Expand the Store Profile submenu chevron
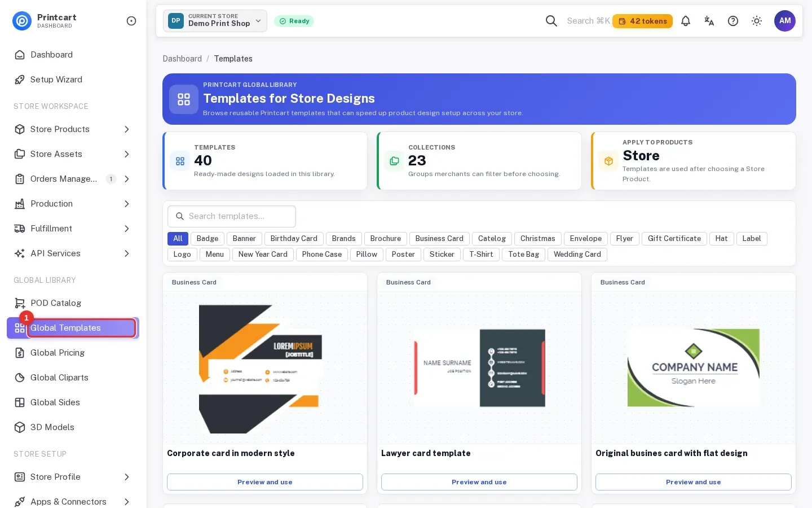 pyautogui.click(x=127, y=477)
